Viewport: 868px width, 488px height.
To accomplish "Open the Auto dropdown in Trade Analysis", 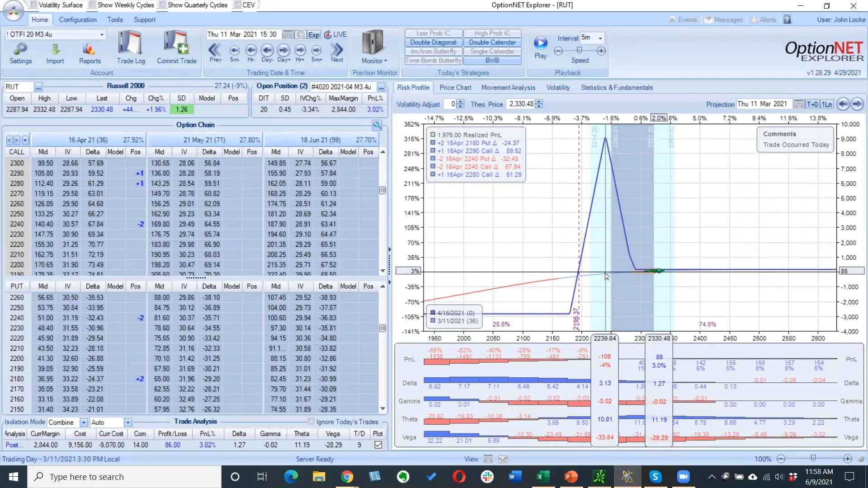I will tap(128, 422).
